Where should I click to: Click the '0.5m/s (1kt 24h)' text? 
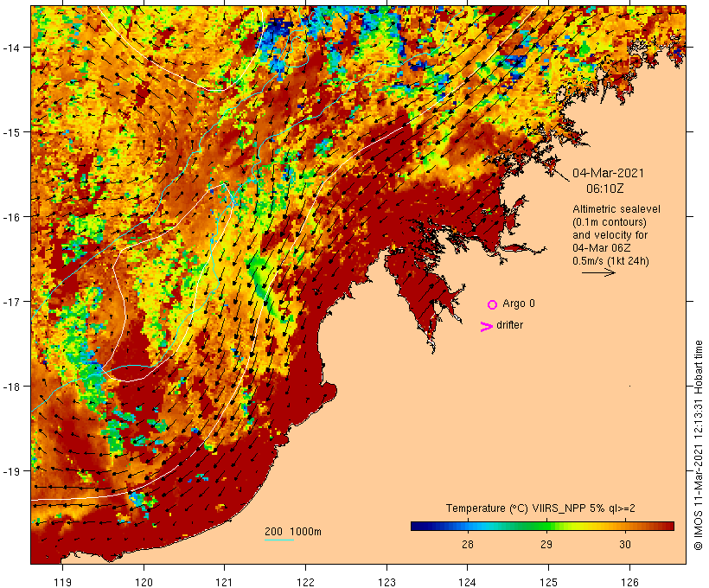click(x=611, y=261)
